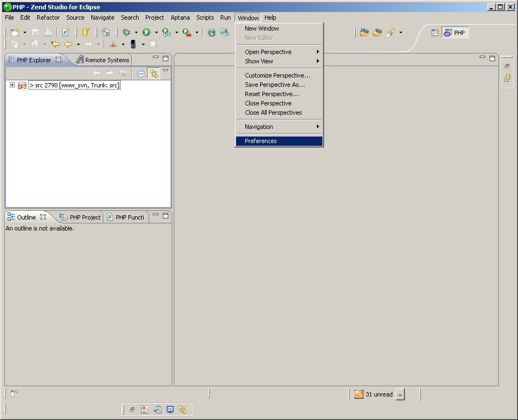Select New Window menu entry
The image size is (518, 420).
coord(279,28)
